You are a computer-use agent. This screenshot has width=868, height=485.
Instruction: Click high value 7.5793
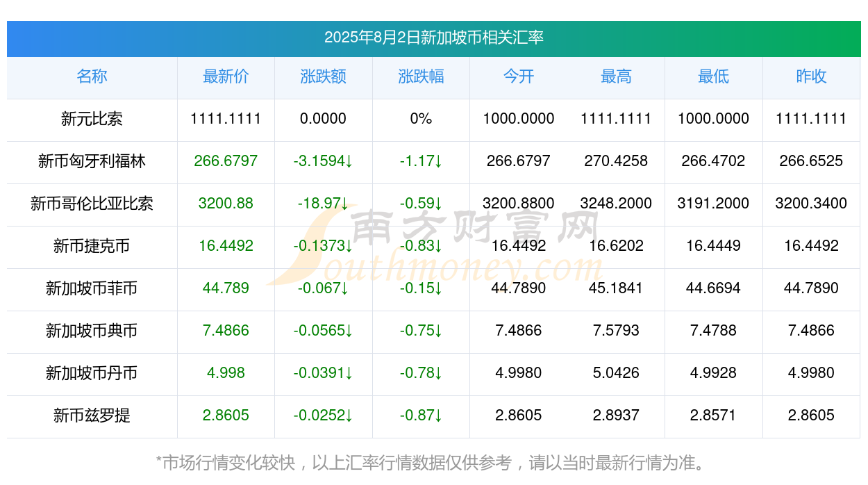click(616, 331)
